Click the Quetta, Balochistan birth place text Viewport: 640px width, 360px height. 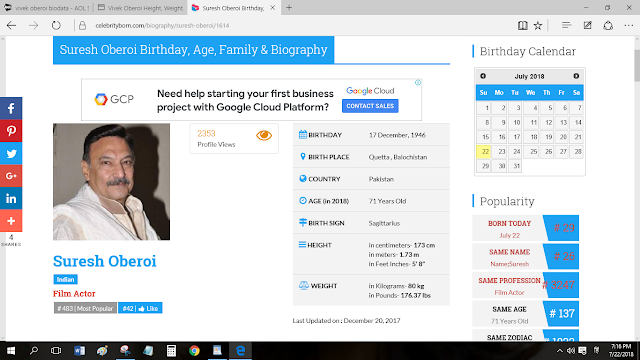coord(398,157)
